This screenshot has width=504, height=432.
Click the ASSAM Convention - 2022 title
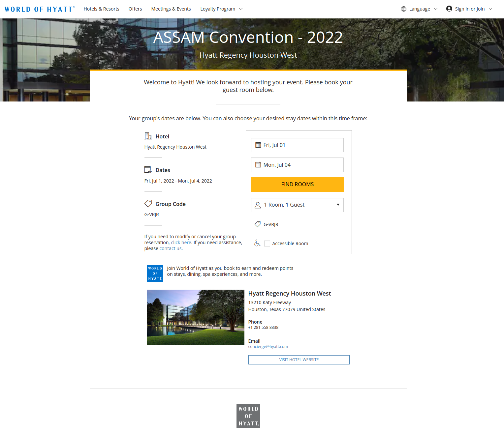point(248,38)
